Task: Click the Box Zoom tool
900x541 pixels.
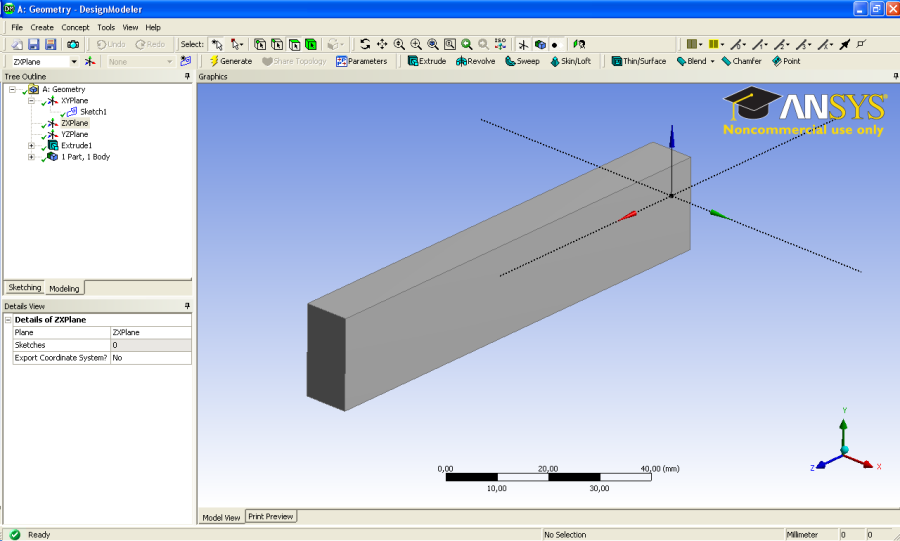Action: (x=416, y=44)
